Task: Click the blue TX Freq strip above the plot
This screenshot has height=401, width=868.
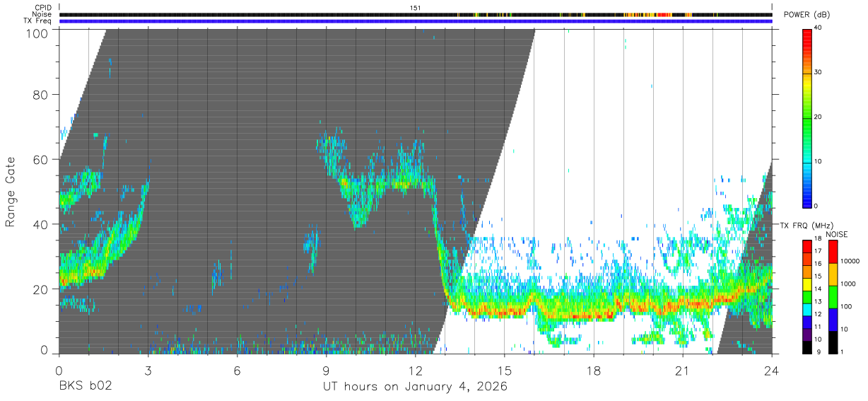Action: 416,21
